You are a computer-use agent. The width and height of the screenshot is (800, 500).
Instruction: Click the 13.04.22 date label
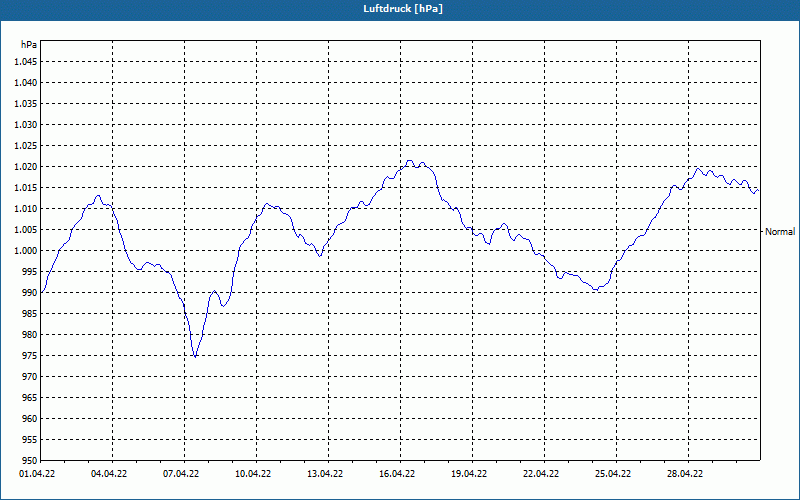[325, 474]
